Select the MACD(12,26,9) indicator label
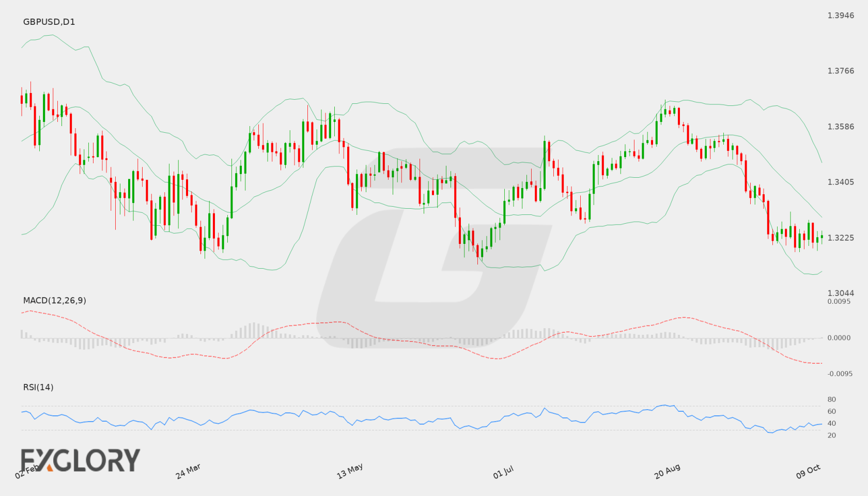Image resolution: width=868 pixels, height=496 pixels. click(x=55, y=300)
